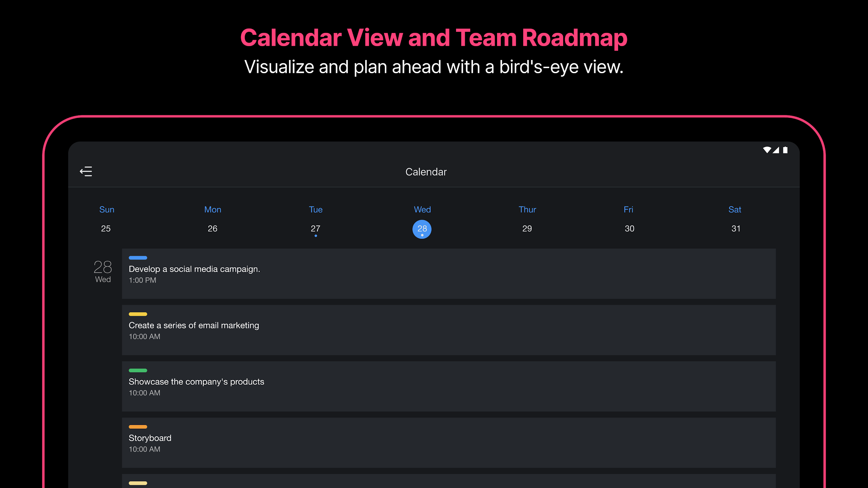
Task: Select highlighted Wednesday 28 date circle
Action: coord(422,229)
